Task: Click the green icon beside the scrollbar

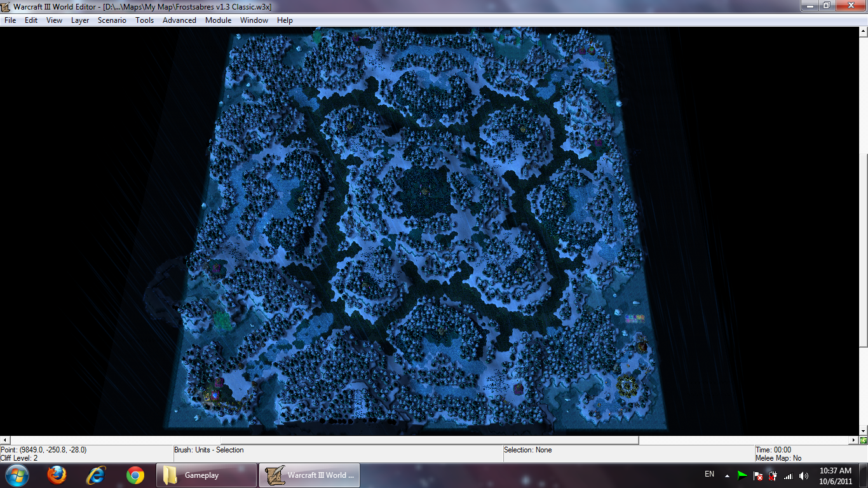Action: [x=863, y=440]
